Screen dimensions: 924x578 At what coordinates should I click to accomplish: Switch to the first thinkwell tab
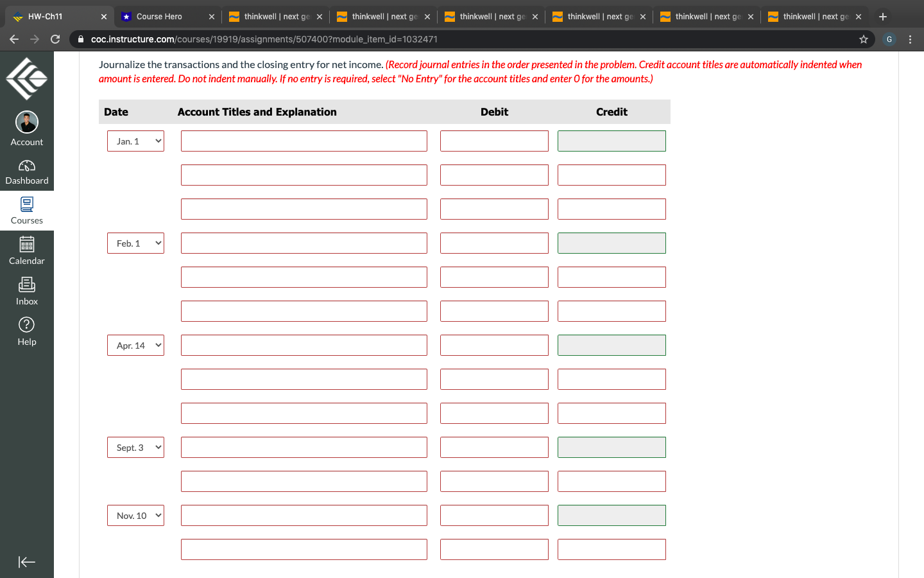click(277, 17)
